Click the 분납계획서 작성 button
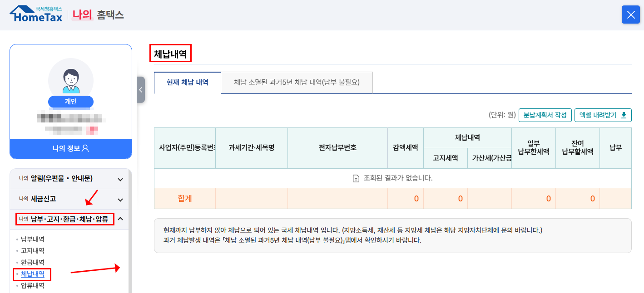Image resolution: width=644 pixels, height=293 pixels. (545, 115)
